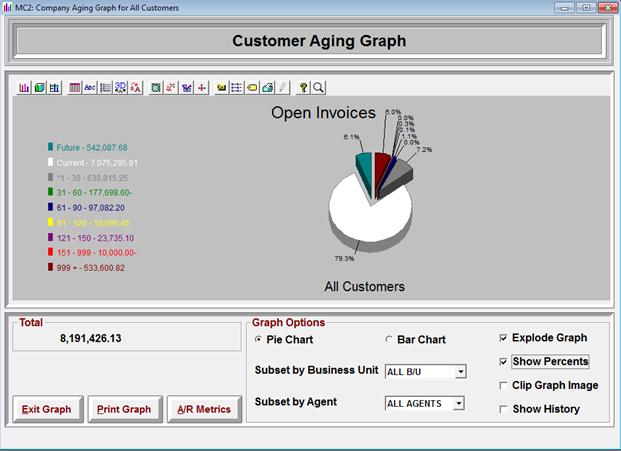The image size is (621, 451).
Task: Click the Print Graph button
Action: click(125, 409)
